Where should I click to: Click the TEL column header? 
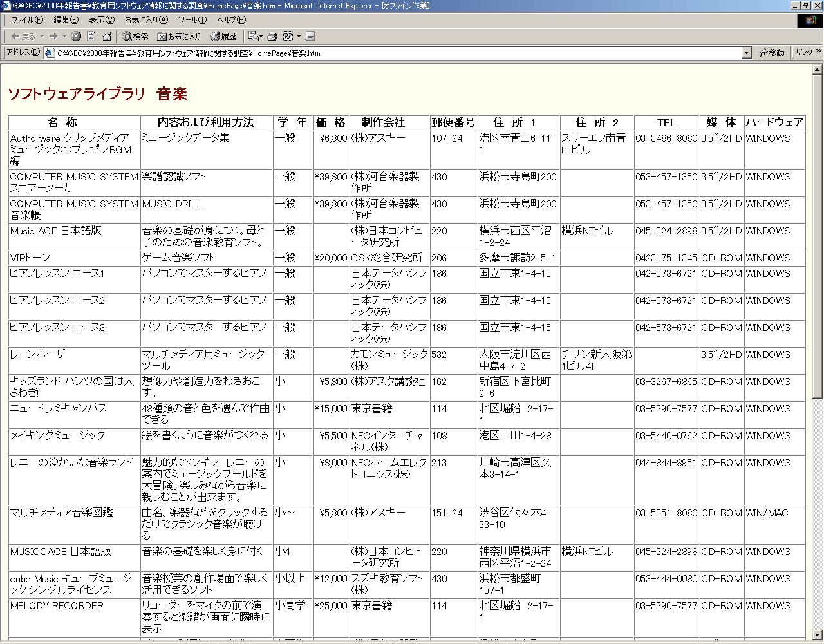[x=667, y=123]
